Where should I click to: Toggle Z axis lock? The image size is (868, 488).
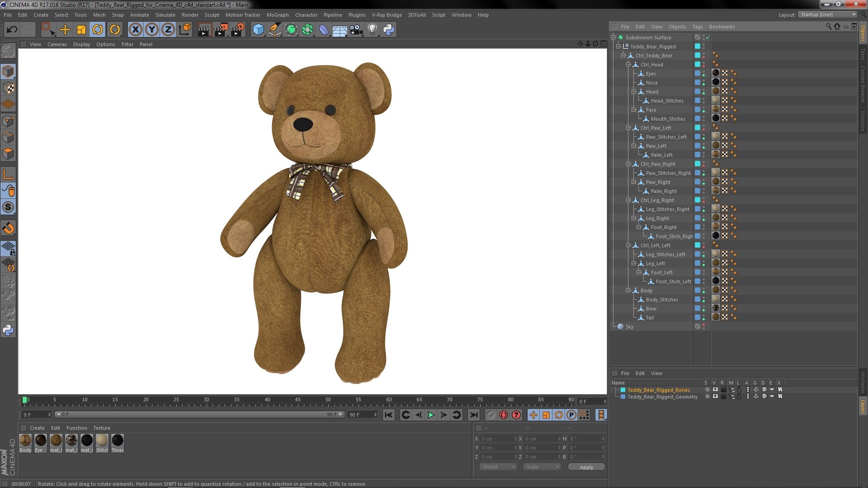[x=168, y=30]
